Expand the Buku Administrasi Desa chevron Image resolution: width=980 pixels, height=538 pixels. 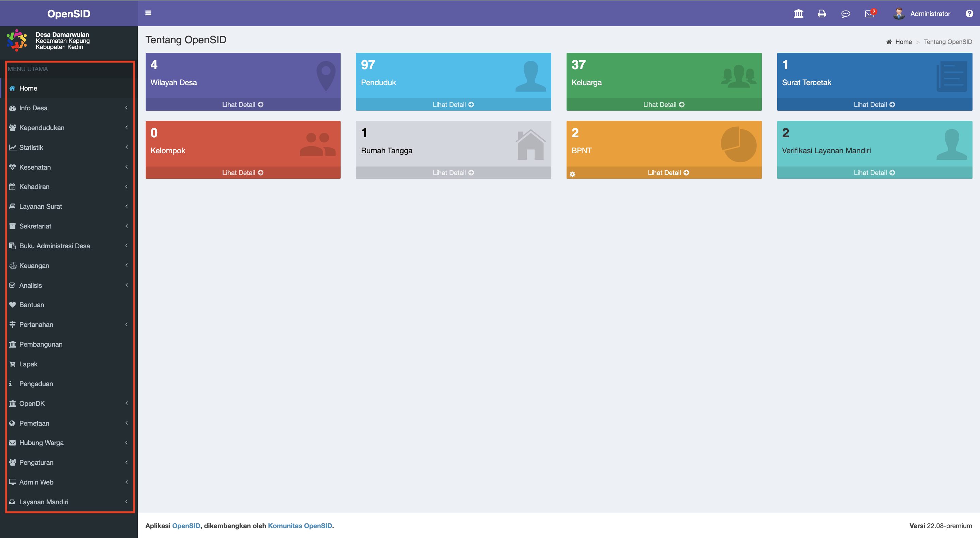point(126,246)
